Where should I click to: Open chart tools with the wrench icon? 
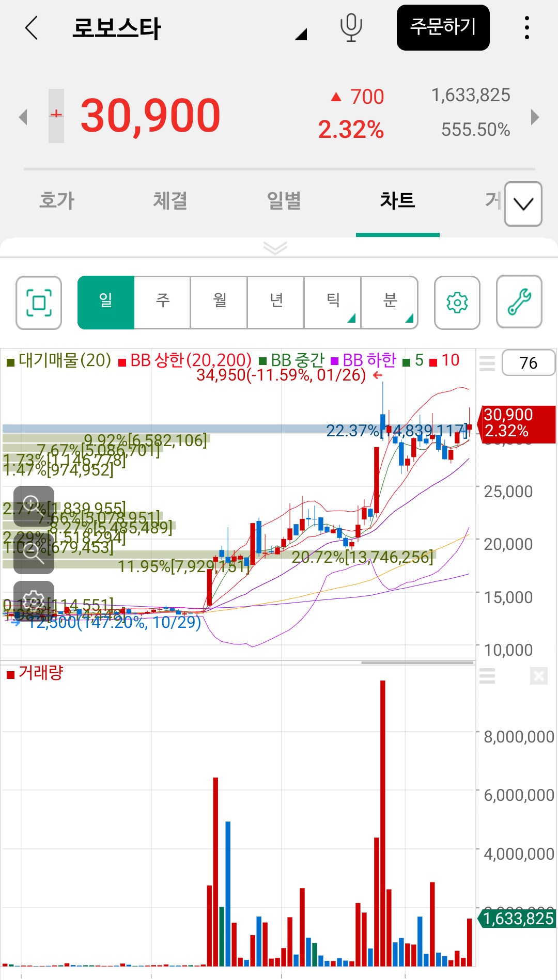coord(519,303)
